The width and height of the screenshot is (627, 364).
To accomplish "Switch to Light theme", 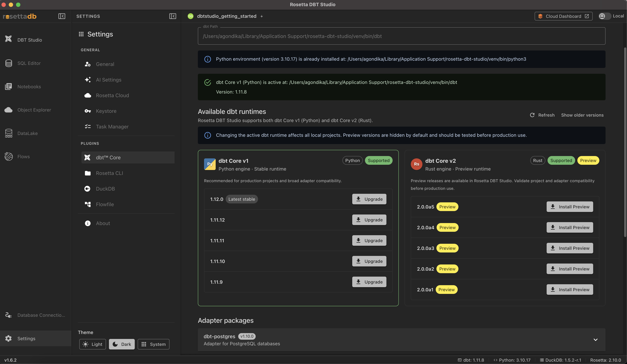I will (x=93, y=344).
